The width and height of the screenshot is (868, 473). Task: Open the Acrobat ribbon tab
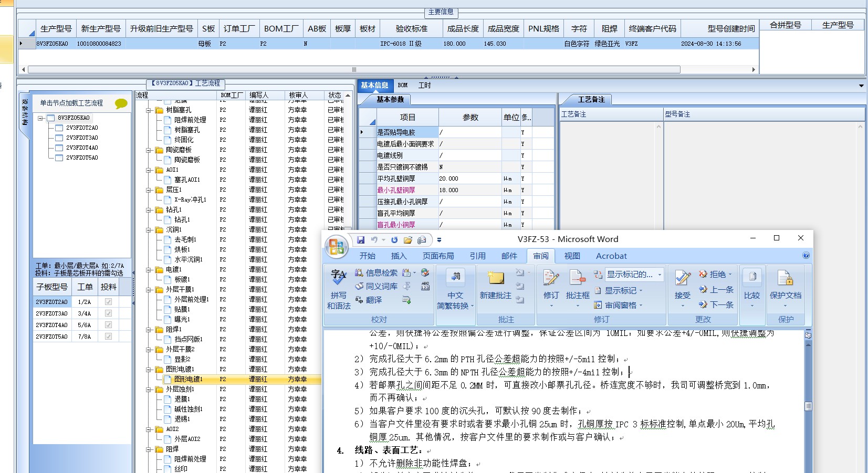(611, 256)
